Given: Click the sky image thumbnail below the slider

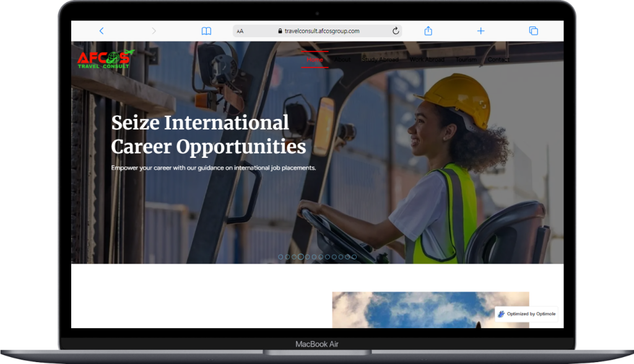Looking at the screenshot, I should pos(430,310).
